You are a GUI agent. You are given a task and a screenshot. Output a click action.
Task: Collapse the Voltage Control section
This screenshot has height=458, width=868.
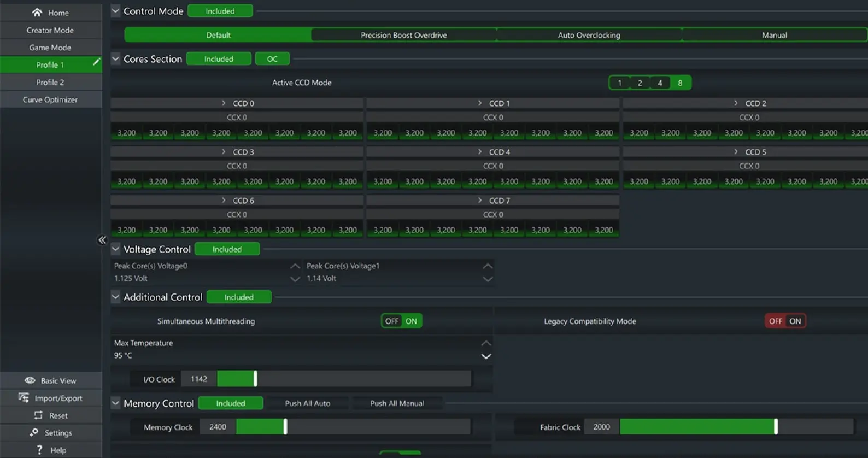pyautogui.click(x=115, y=249)
